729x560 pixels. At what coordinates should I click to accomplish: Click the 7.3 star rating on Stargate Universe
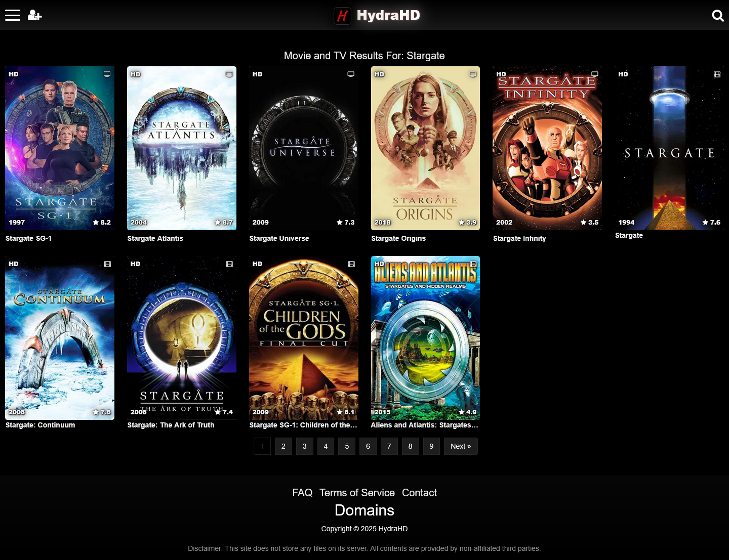346,222
